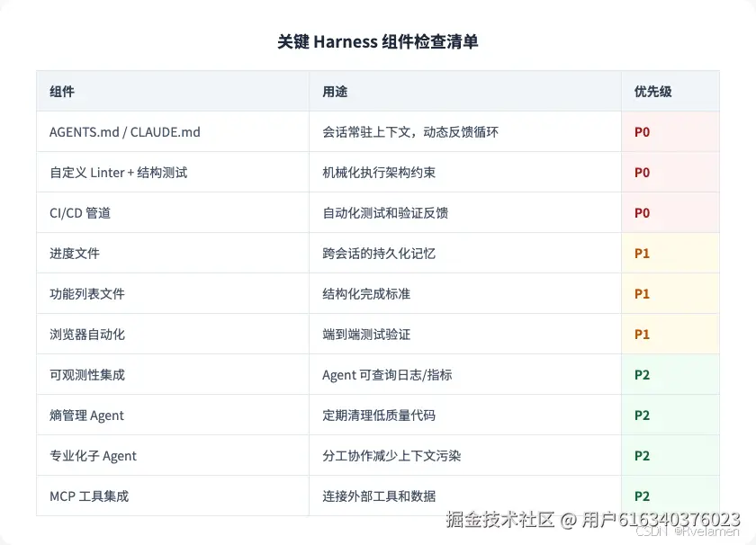Click the green P2 badge in the MCP 工具集成 row
Image resolution: width=756 pixels, height=545 pixels.
pos(642,496)
